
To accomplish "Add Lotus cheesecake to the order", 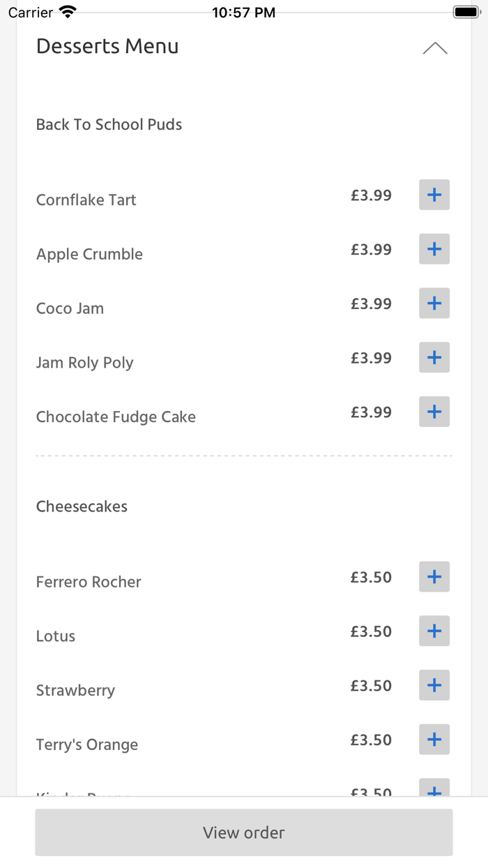I will tap(434, 631).
